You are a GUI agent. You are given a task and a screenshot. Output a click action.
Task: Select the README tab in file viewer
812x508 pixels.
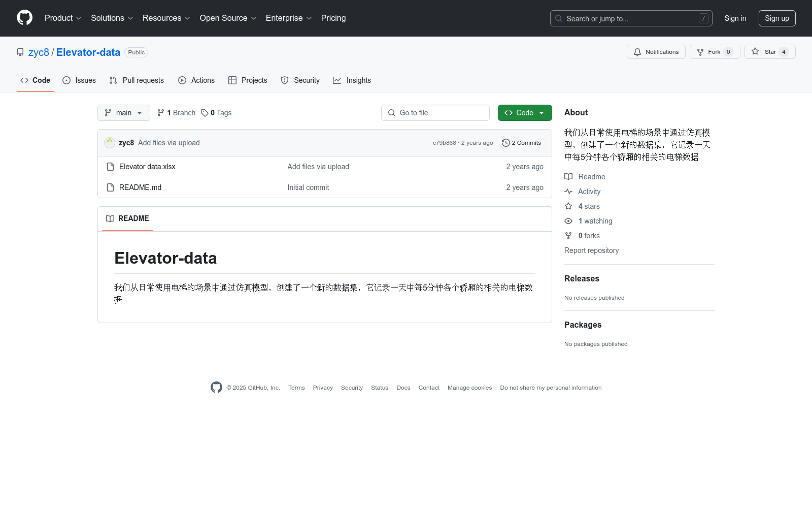point(127,218)
